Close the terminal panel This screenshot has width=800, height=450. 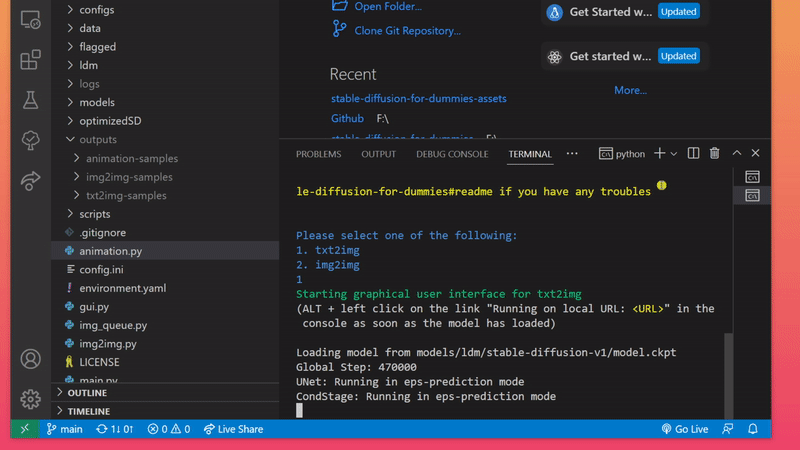coord(756,153)
